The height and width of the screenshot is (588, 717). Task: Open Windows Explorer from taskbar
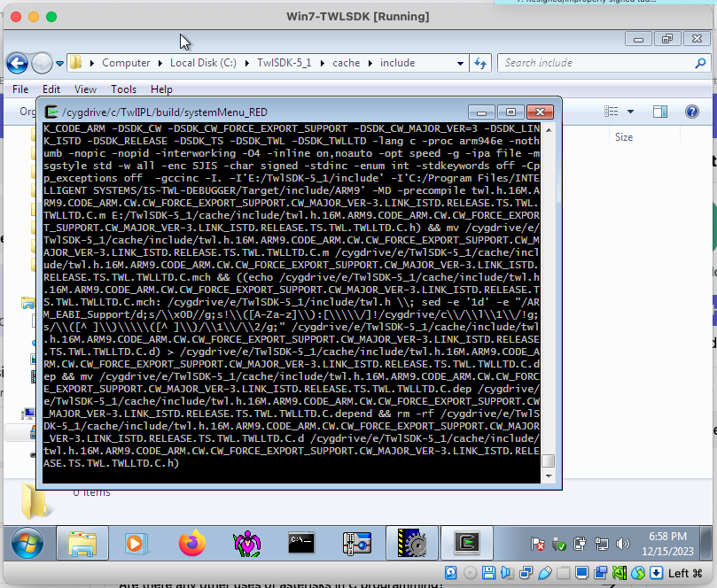pos(82,543)
